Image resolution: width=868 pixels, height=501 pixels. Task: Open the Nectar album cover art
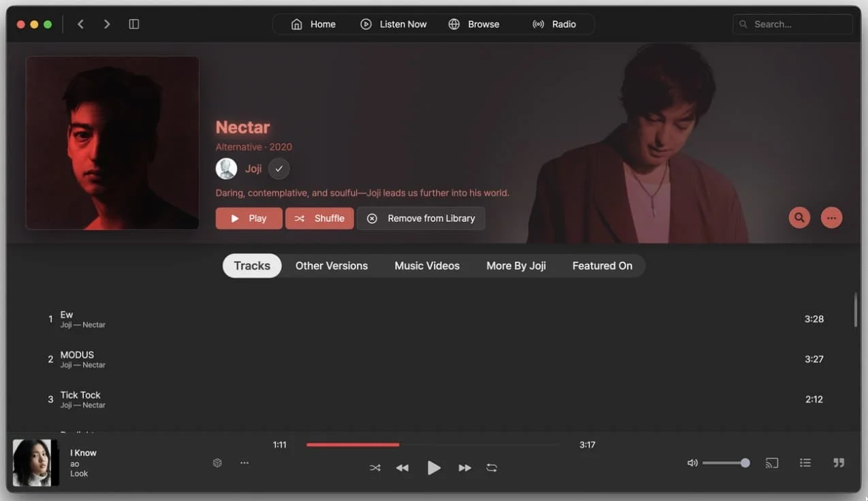coord(112,143)
